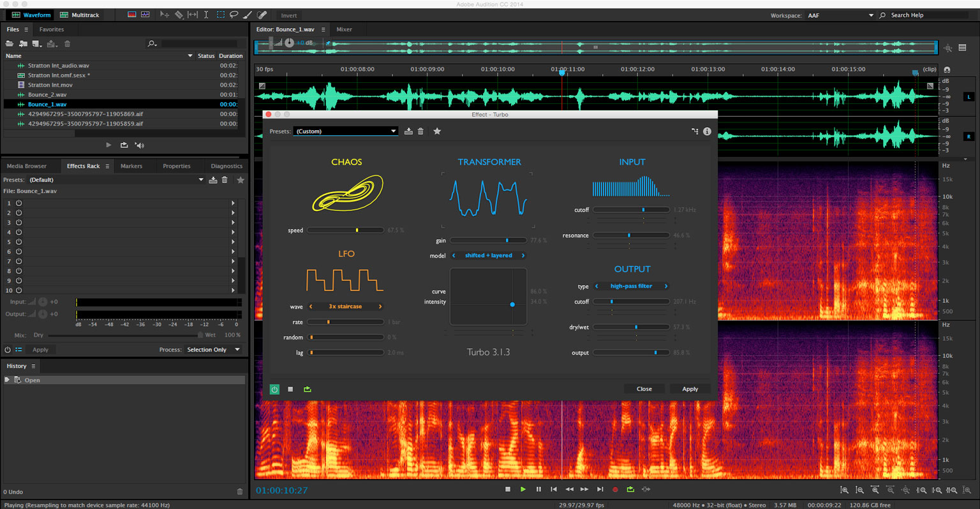Image resolution: width=980 pixels, height=509 pixels.
Task: Switch to the Waveform view
Action: click(x=31, y=15)
